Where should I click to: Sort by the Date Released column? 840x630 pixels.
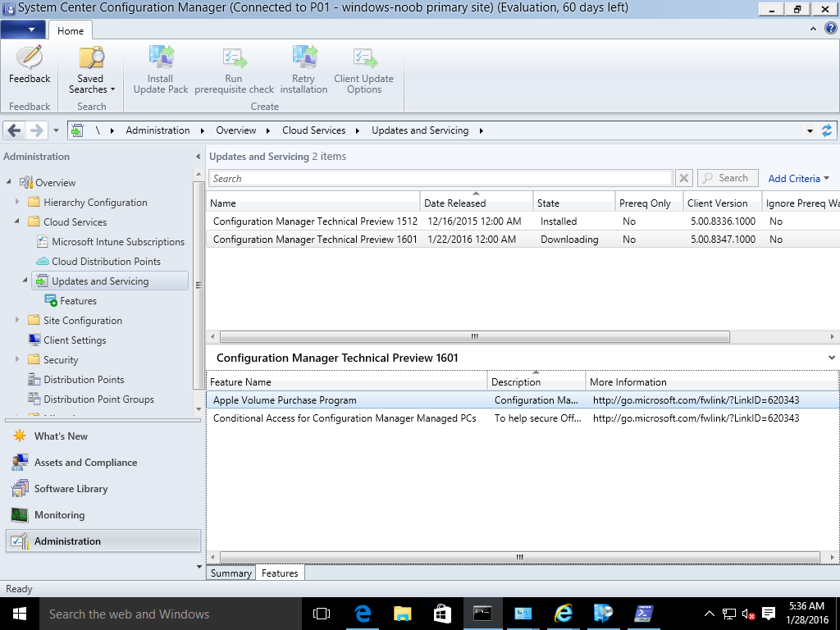coord(477,202)
